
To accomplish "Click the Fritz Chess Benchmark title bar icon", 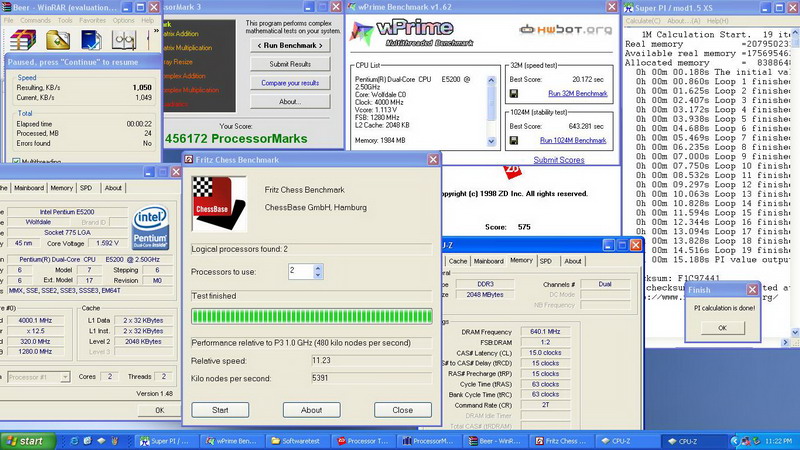I will (x=189, y=160).
